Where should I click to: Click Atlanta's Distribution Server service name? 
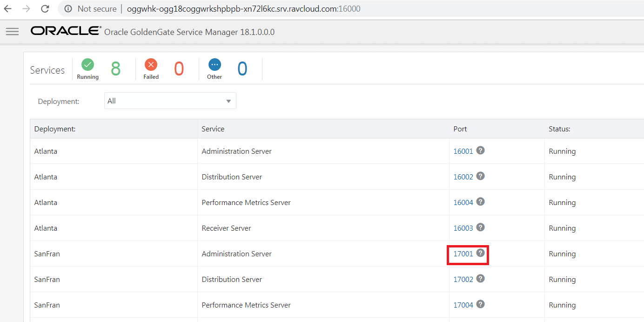coord(232,177)
